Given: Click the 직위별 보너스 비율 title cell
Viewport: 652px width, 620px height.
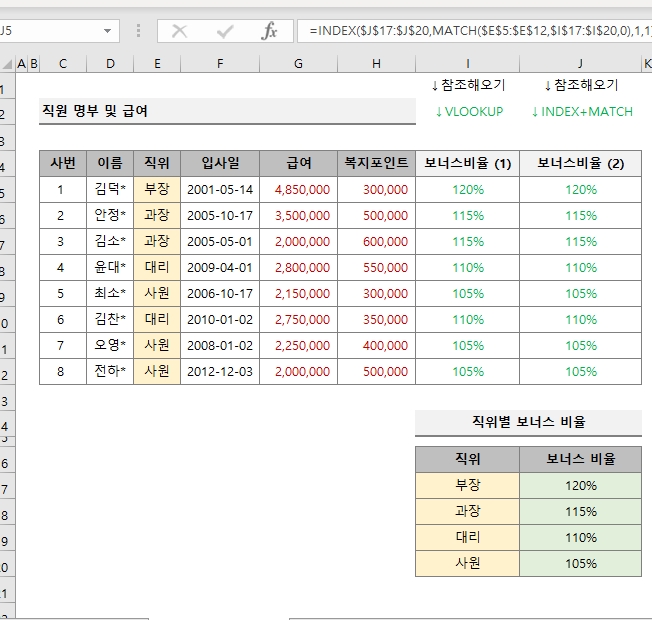Looking at the screenshot, I should tap(528, 422).
